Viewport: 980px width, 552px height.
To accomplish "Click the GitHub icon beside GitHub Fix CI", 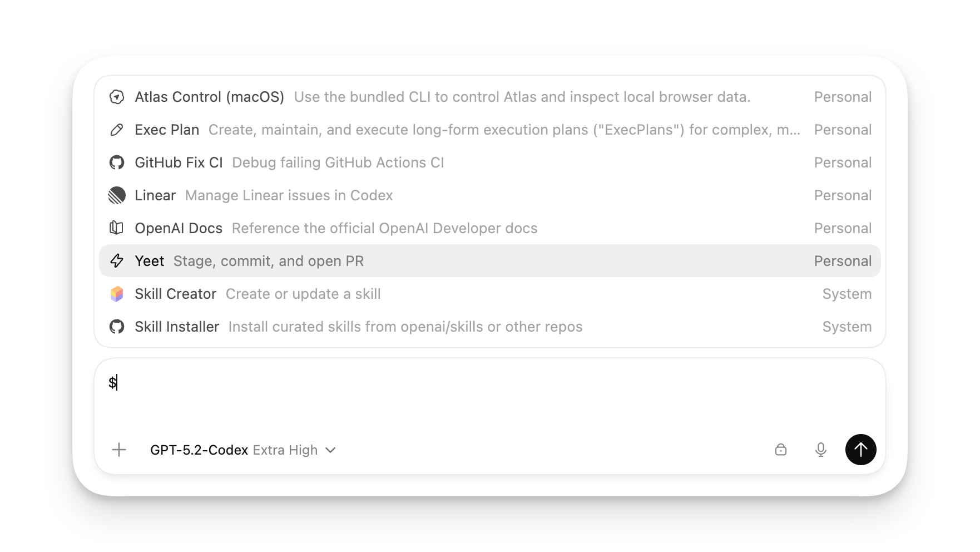I will click(x=117, y=162).
